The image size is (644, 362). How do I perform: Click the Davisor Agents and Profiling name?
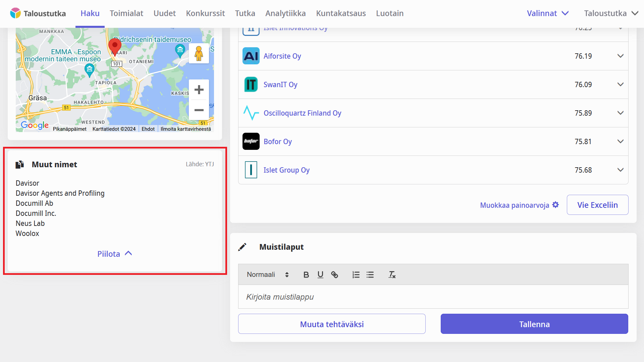tap(60, 193)
